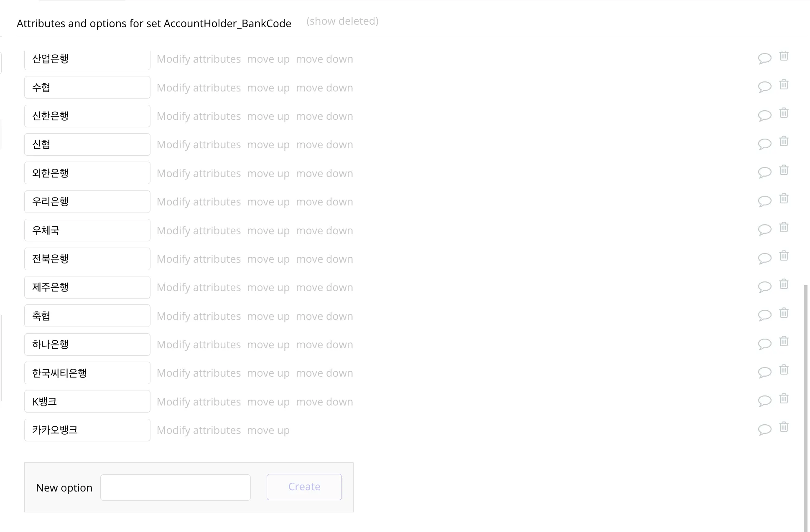Modify attributes of 우리은행

tap(199, 202)
